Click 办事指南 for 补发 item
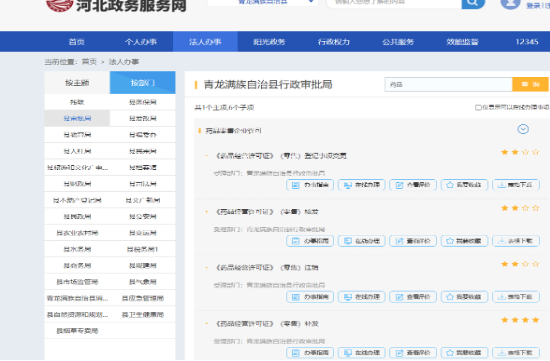The image size is (550, 361). (310, 353)
